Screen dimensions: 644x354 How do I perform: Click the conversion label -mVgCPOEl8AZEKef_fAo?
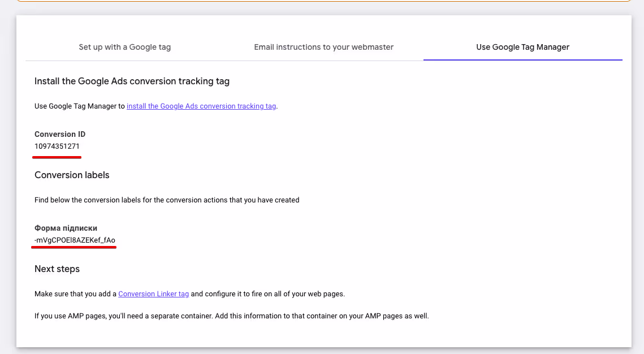(x=75, y=240)
